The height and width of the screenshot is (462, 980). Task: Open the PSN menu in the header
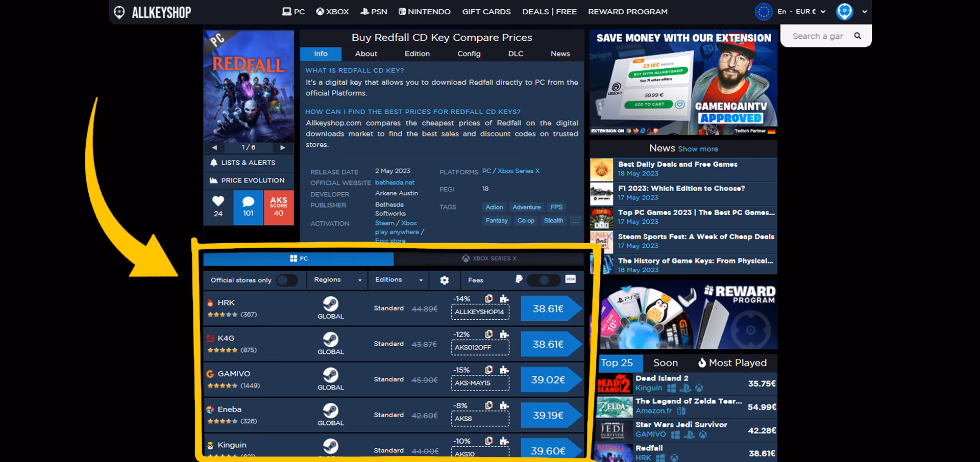click(374, 12)
